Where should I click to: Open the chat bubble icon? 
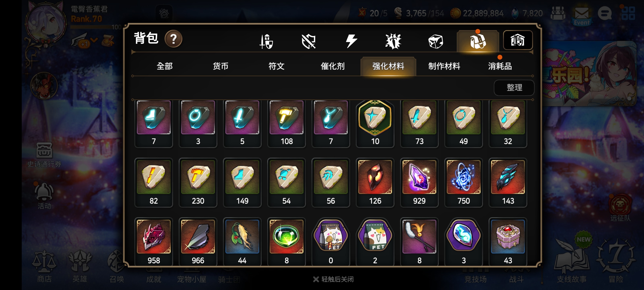(x=605, y=13)
